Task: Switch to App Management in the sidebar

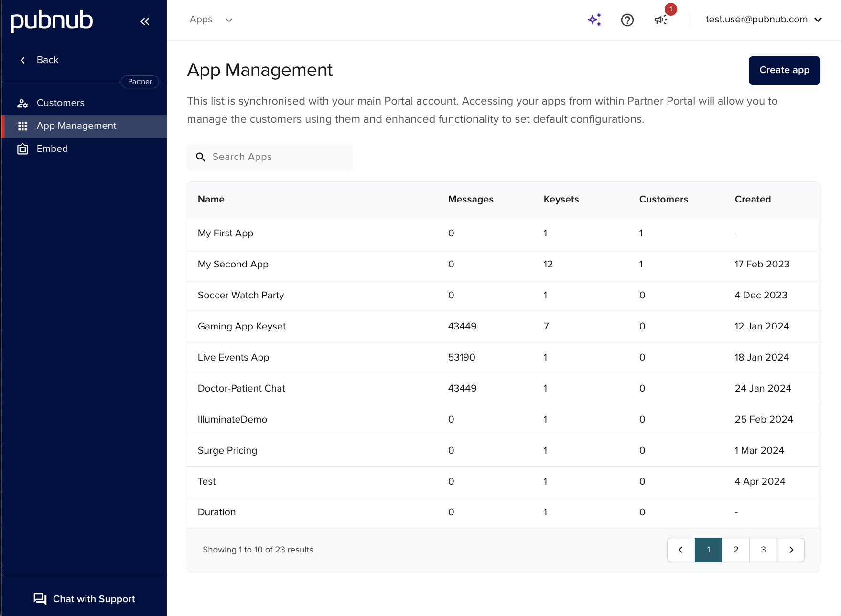Action: pyautogui.click(x=76, y=126)
